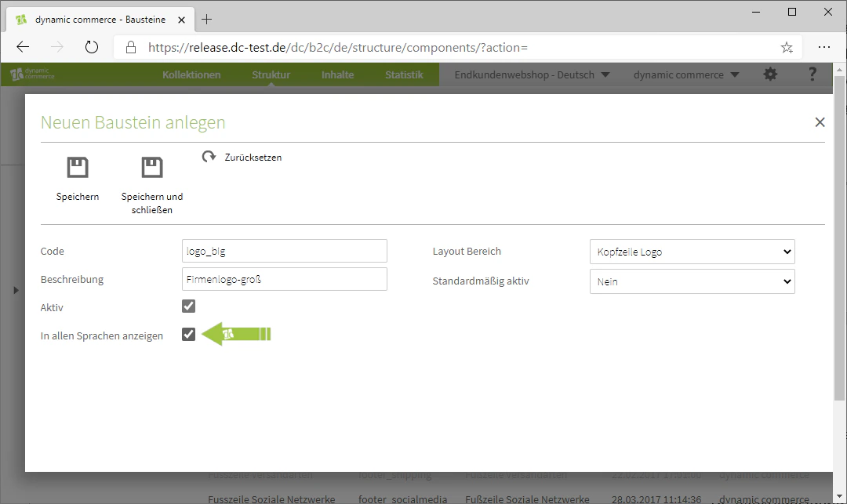The height and width of the screenshot is (504, 847).
Task: Open browser settings and more menu
Action: point(823,47)
